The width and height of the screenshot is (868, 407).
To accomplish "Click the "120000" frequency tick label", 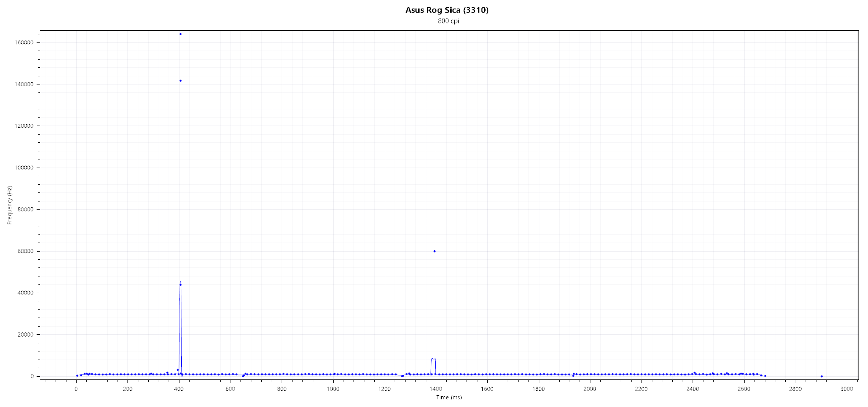I will pyautogui.click(x=24, y=126).
